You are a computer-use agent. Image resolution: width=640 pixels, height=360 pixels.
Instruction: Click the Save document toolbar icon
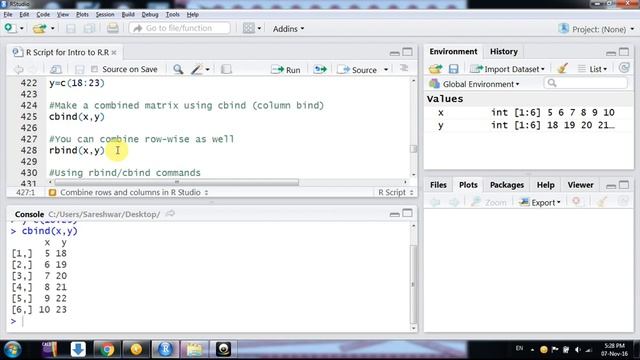click(x=71, y=29)
